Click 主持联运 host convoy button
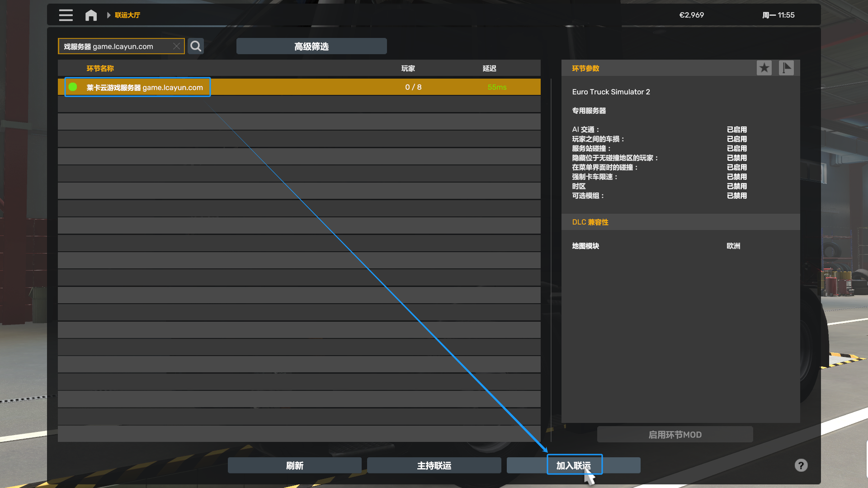This screenshot has height=488, width=868. (x=434, y=465)
